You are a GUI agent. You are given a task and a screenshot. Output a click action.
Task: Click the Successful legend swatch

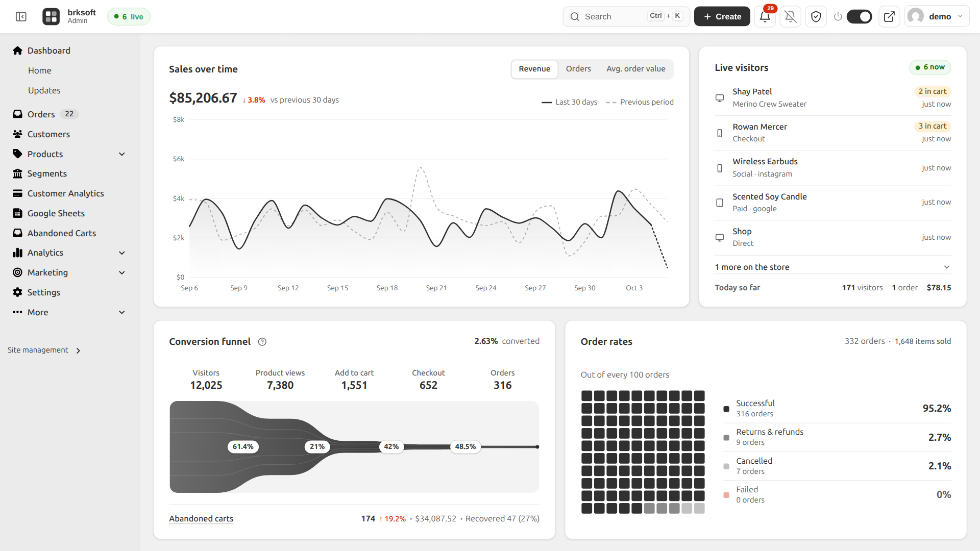[726, 409]
